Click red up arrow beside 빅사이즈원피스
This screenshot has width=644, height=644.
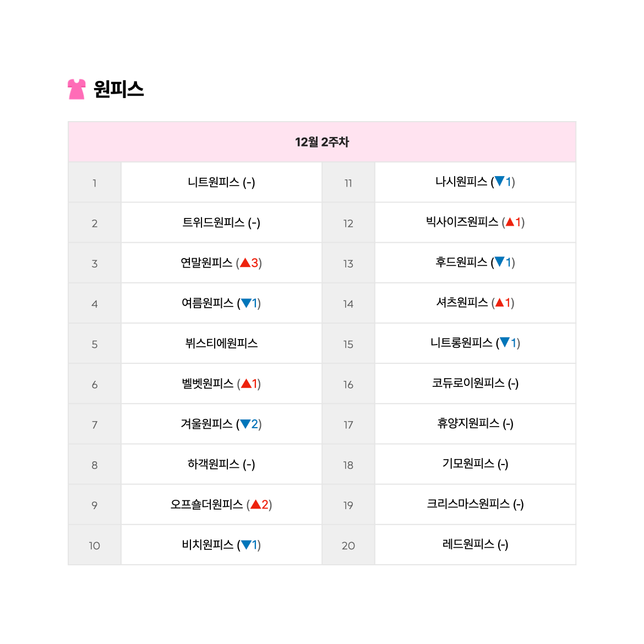point(510,222)
